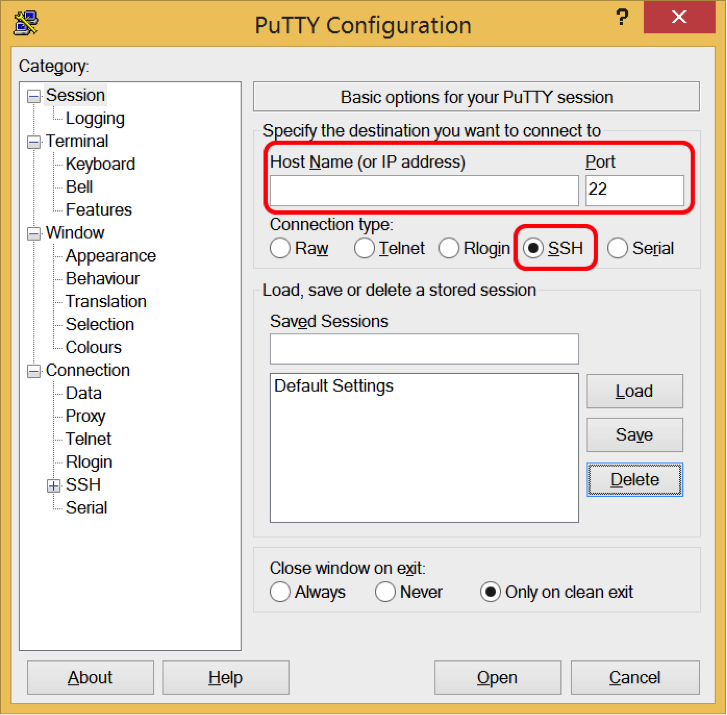Set close window on exit to Always
Screen dimensions: 727x715
click(281, 592)
